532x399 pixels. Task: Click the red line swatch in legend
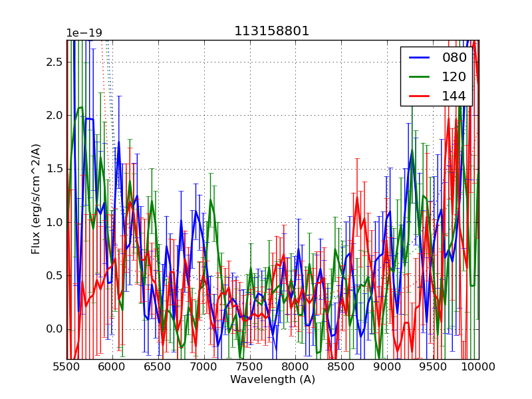tap(419, 96)
